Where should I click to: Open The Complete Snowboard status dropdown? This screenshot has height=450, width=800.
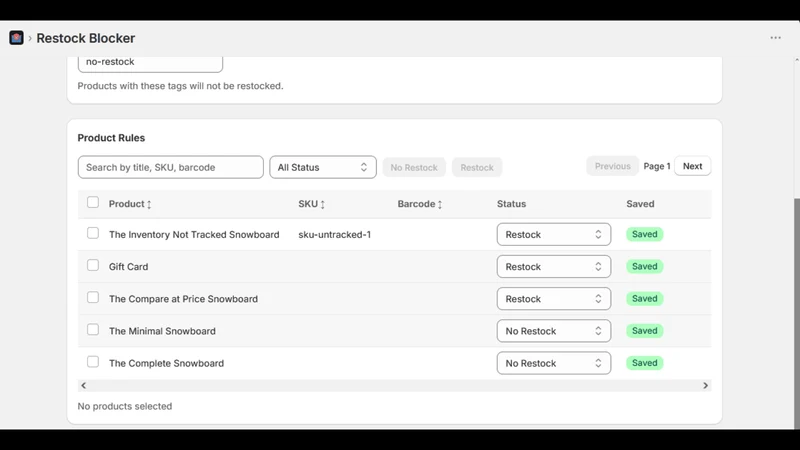click(x=554, y=363)
